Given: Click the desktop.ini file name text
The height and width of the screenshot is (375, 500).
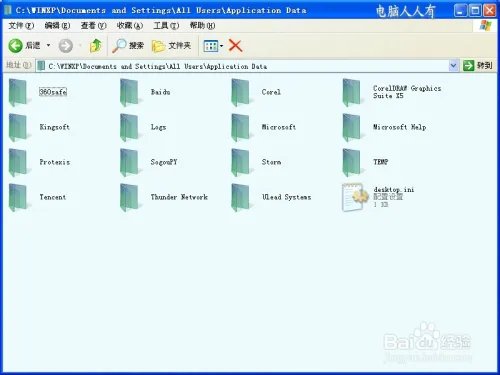Looking at the screenshot, I should click(x=394, y=190).
